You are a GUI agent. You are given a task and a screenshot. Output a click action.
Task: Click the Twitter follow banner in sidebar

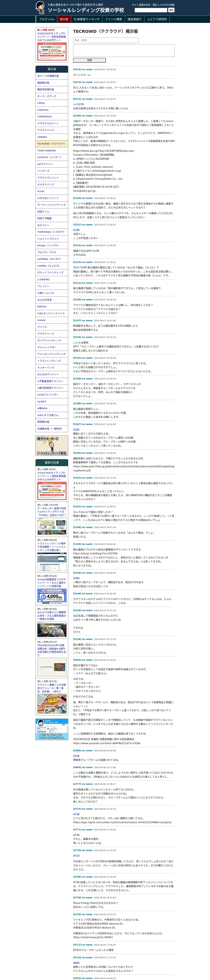pyautogui.click(x=52, y=729)
